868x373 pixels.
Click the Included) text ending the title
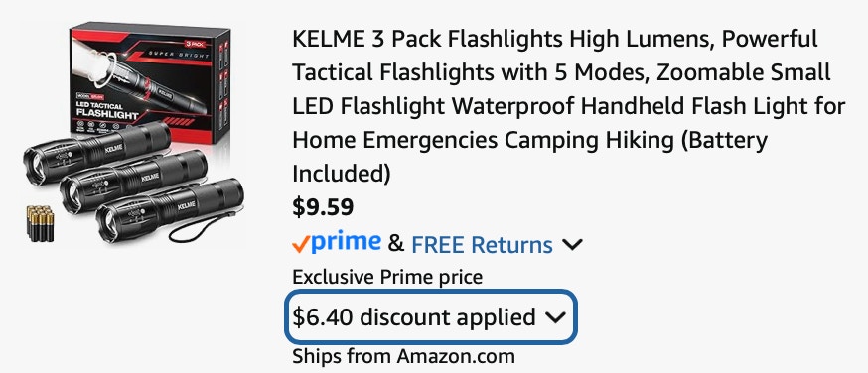(342, 174)
